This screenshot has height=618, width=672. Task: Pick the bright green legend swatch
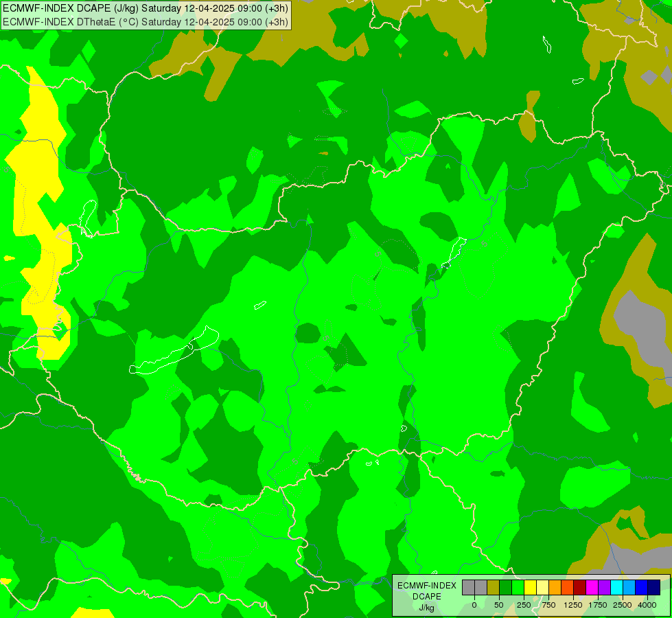pos(518,588)
